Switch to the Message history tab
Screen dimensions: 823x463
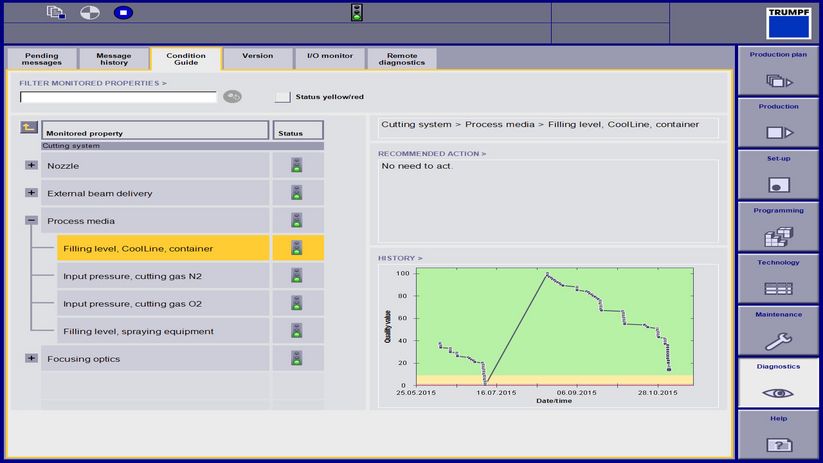(x=114, y=59)
